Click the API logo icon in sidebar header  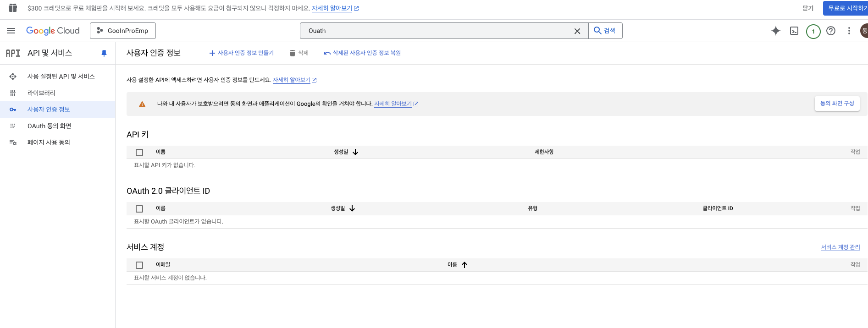tap(13, 53)
